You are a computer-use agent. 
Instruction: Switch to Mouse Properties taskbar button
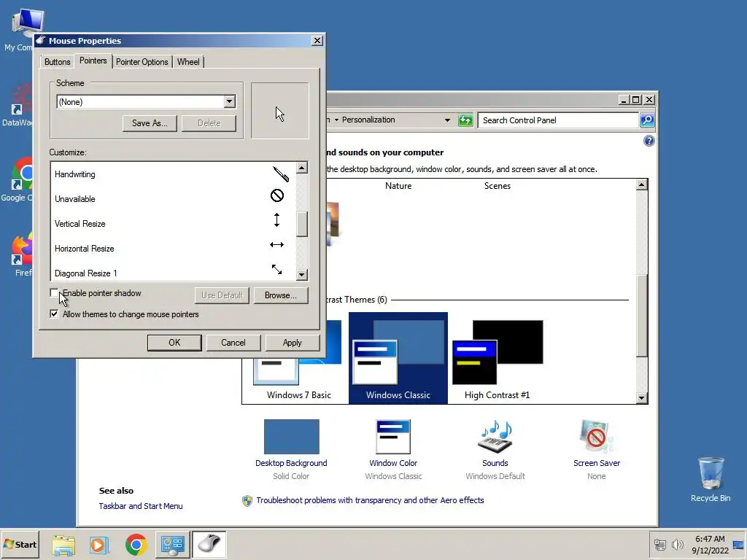click(x=209, y=545)
